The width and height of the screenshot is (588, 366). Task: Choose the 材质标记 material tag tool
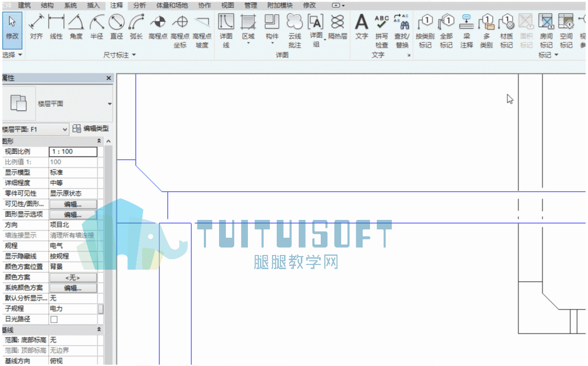(x=506, y=31)
